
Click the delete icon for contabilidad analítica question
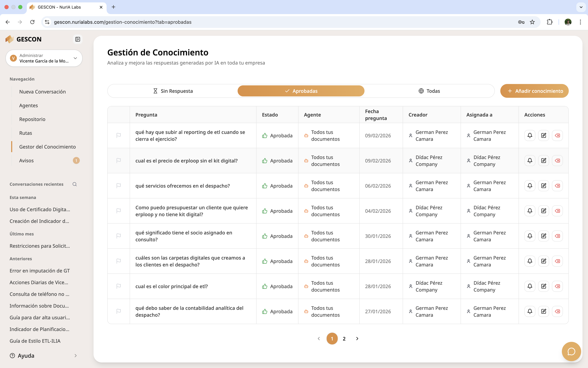click(557, 311)
